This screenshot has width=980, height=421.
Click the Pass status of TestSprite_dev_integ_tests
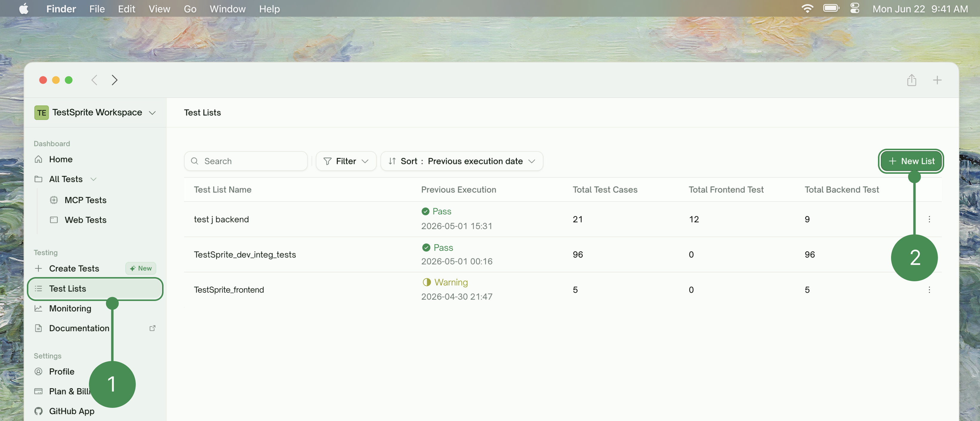click(x=437, y=248)
